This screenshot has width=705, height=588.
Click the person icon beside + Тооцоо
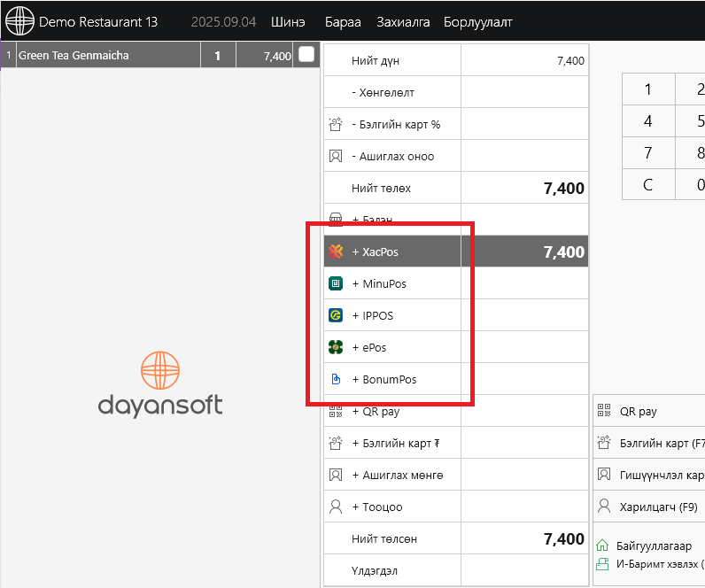pos(336,507)
